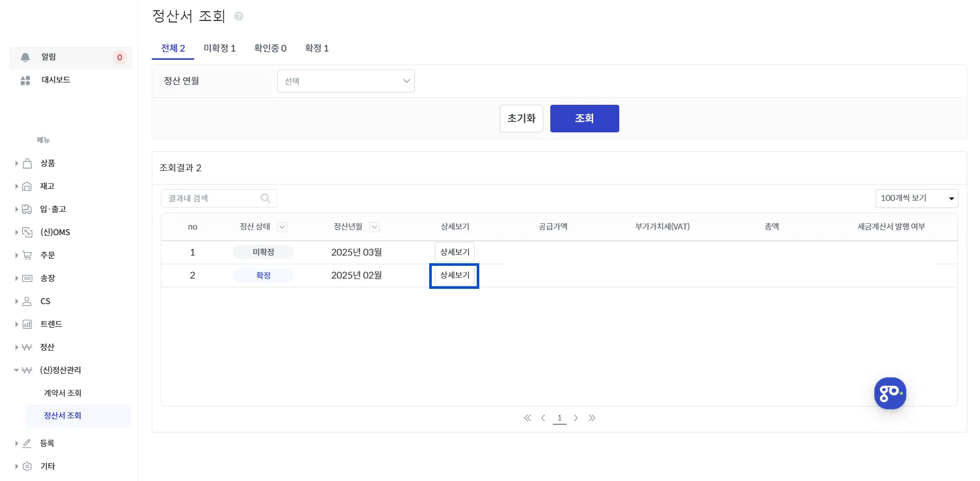
Task: Switch to the 미확정 1 tab
Action: tap(220, 48)
